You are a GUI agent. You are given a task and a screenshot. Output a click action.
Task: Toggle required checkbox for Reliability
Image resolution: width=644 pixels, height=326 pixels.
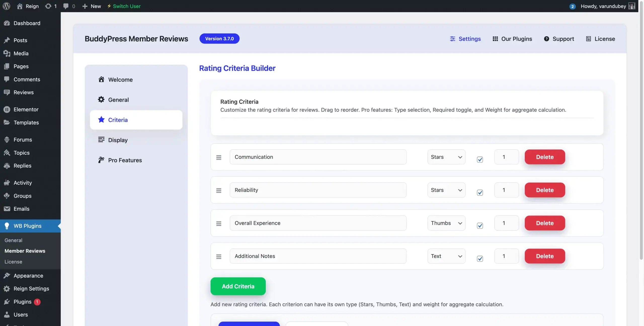click(480, 193)
